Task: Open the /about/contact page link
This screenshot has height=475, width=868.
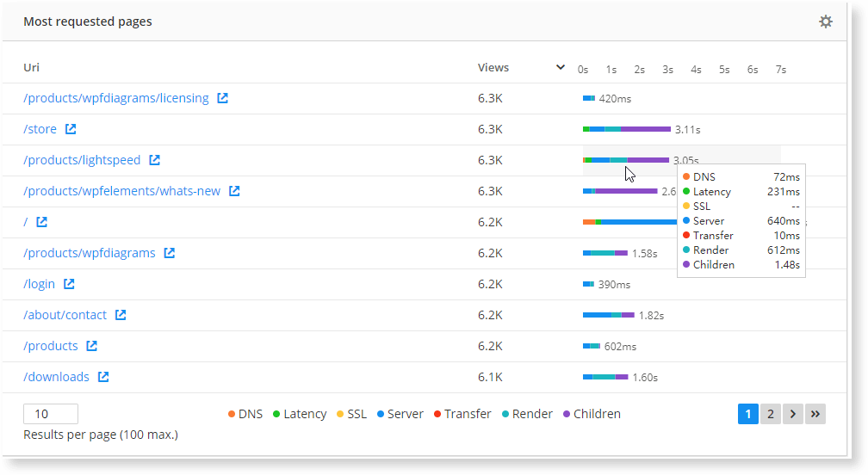Action: 65,315
